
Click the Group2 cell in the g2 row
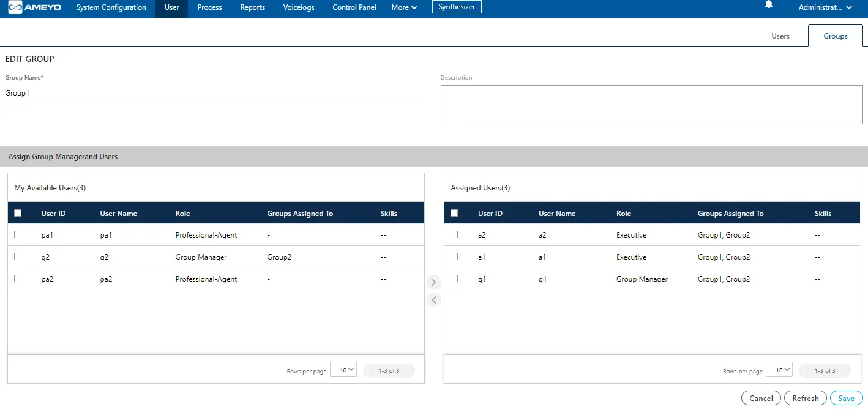[279, 257]
